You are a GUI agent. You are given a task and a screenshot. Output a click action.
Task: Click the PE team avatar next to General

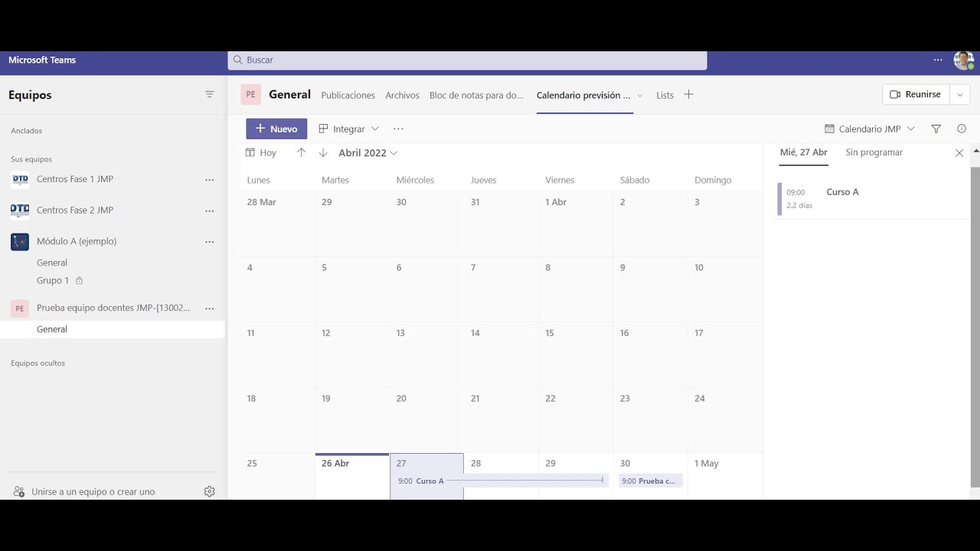click(x=250, y=95)
